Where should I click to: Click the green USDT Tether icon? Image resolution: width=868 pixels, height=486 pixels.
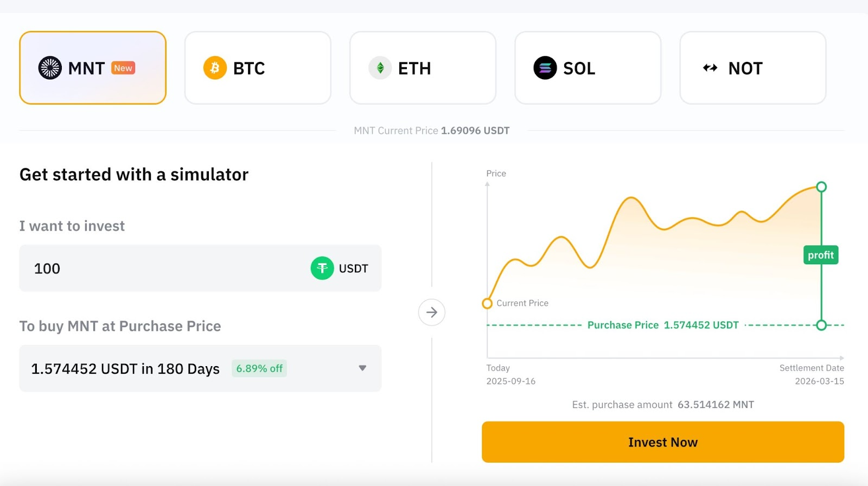(321, 268)
